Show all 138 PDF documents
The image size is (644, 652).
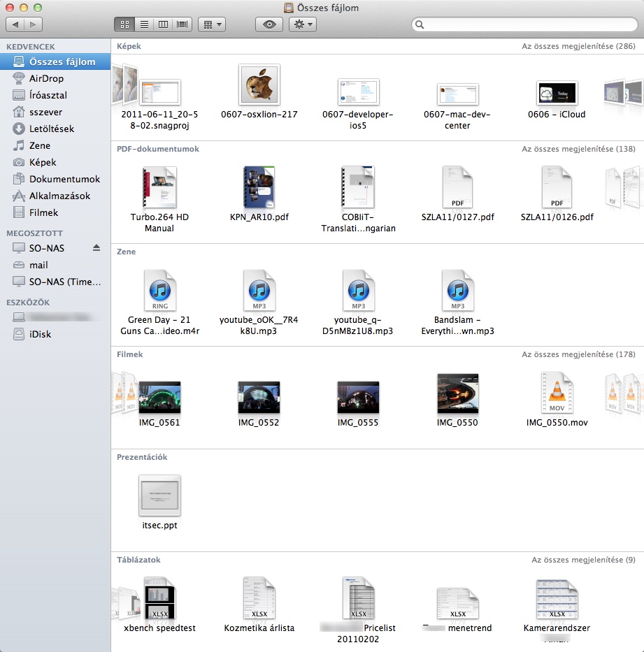coord(578,149)
